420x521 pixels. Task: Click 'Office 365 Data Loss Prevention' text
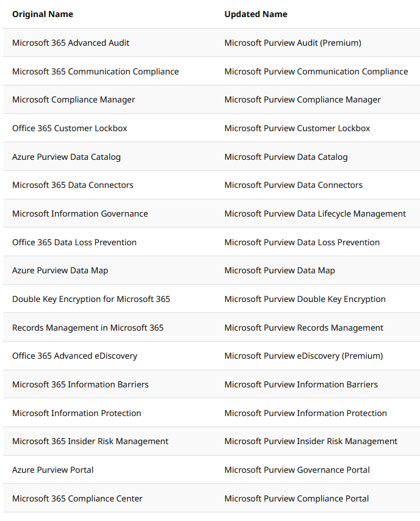[74, 242]
